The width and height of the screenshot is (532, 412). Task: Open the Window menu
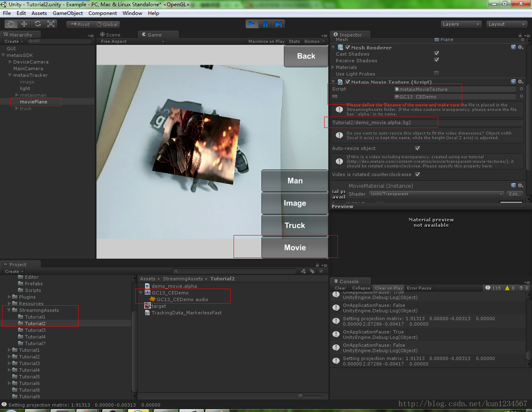click(133, 13)
